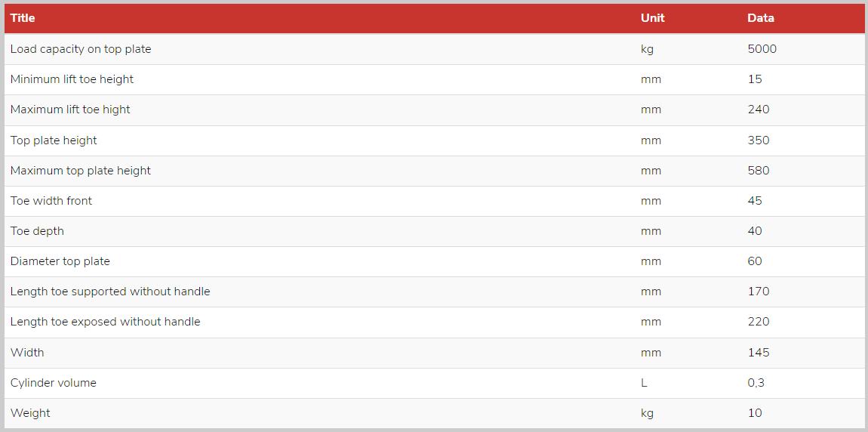Click the Minimum lift toe height label
The height and width of the screenshot is (432, 868).
(x=72, y=79)
